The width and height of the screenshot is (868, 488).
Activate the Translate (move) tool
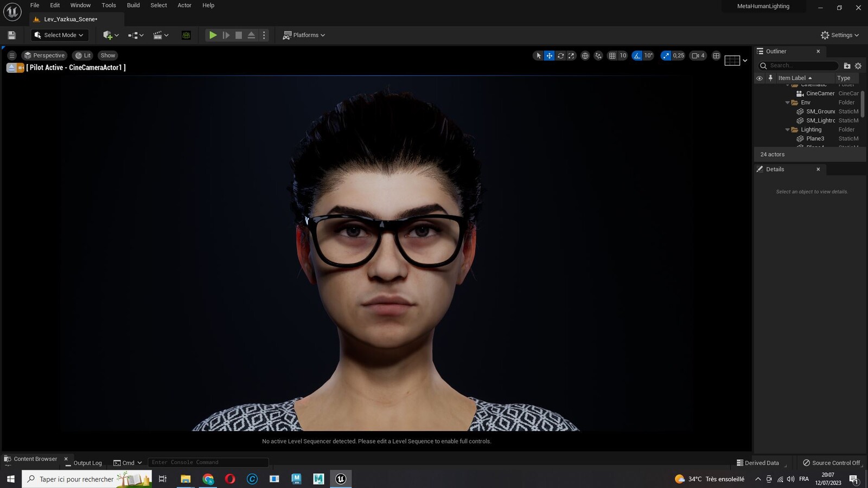[x=550, y=55]
